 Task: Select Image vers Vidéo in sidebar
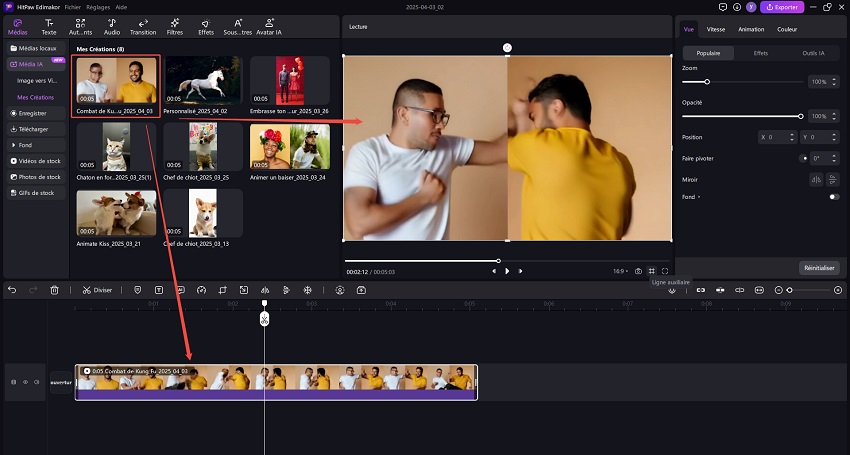tap(36, 81)
